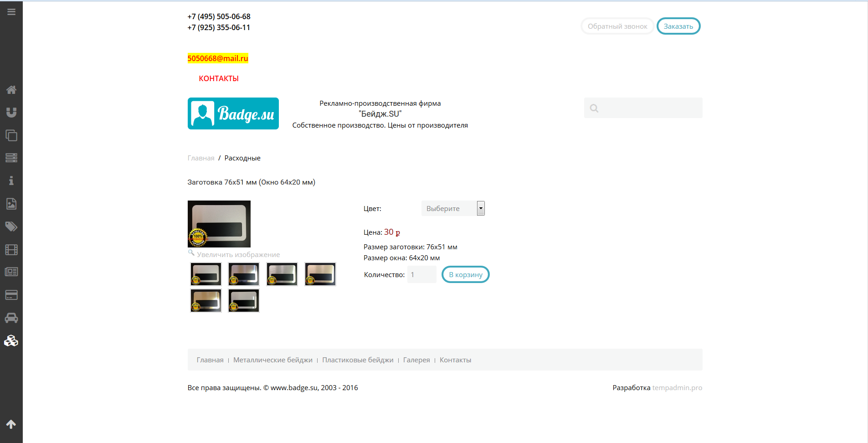
Task: Select the Home icon in the sidebar
Action: (11, 90)
